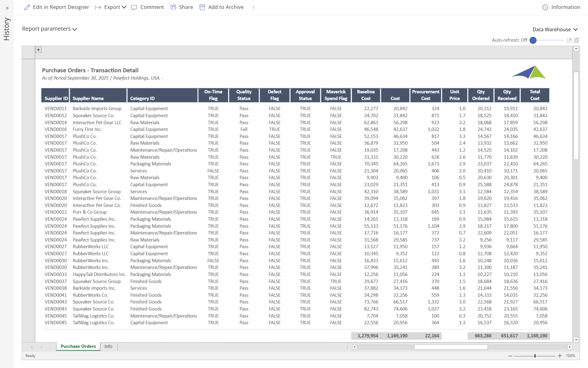588x368 pixels.
Task: Open the Data Warehouse dropdown
Action: 555,29
